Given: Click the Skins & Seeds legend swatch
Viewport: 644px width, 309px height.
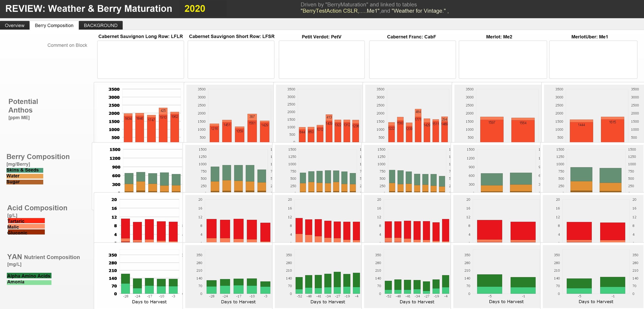Looking at the screenshot, I should pos(25,170).
